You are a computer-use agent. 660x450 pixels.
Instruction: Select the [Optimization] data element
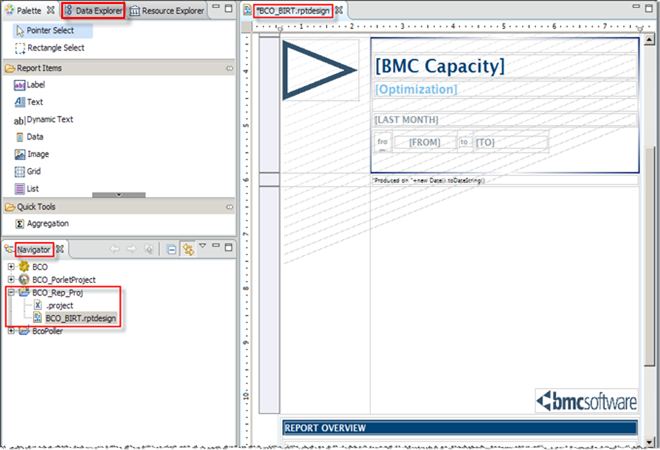tap(505, 89)
